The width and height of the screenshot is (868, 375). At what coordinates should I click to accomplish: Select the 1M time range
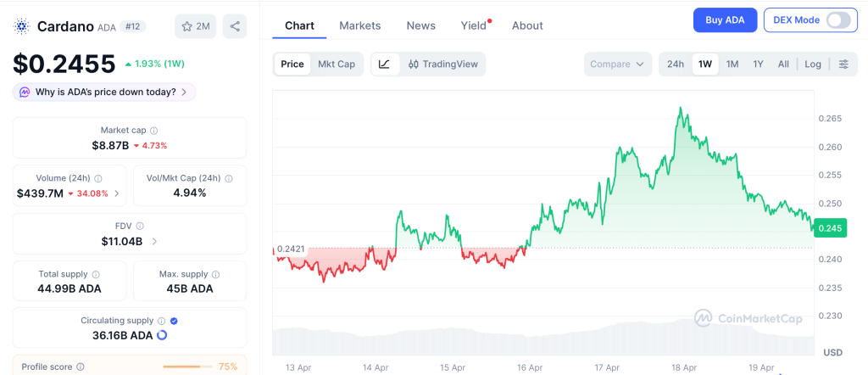point(732,64)
